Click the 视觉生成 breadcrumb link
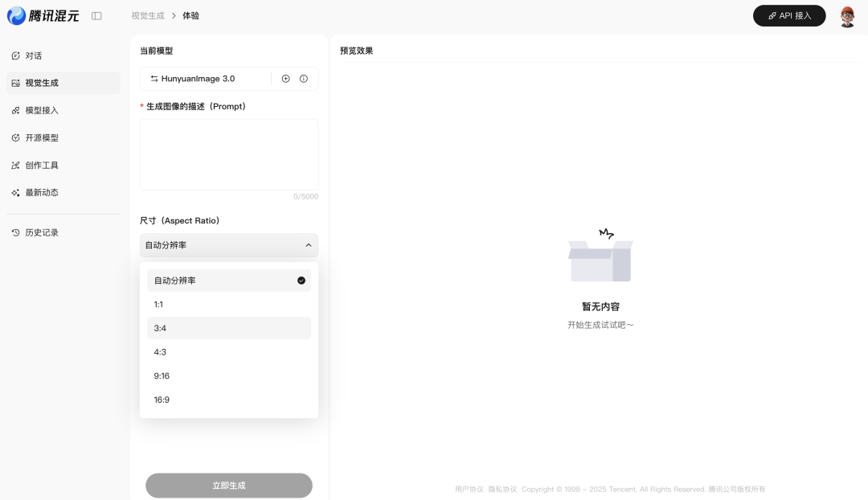Viewport: 868px width, 500px height. (x=147, y=15)
